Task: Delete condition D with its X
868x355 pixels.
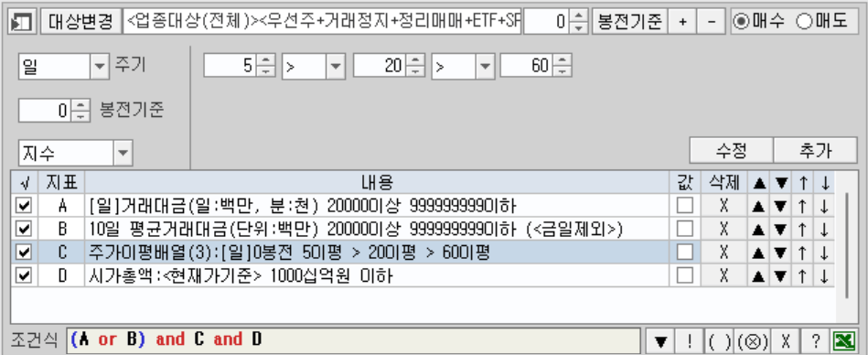Action: [723, 275]
